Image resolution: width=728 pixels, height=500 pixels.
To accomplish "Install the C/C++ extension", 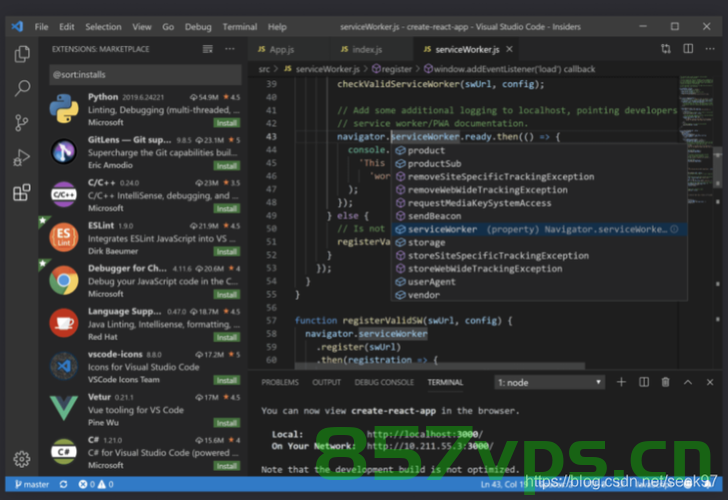I will tap(227, 208).
